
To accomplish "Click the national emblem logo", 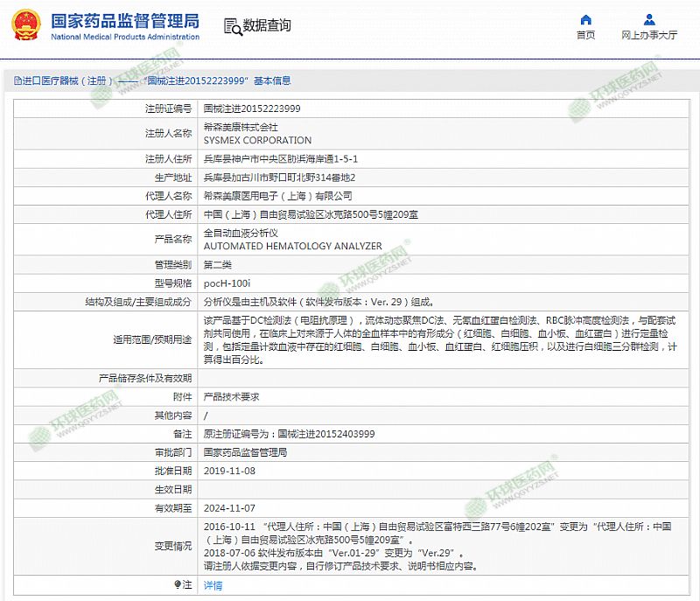I will point(27,26).
